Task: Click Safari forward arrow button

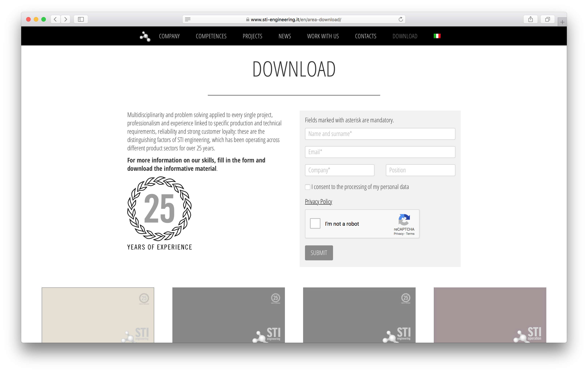Action: click(x=65, y=19)
